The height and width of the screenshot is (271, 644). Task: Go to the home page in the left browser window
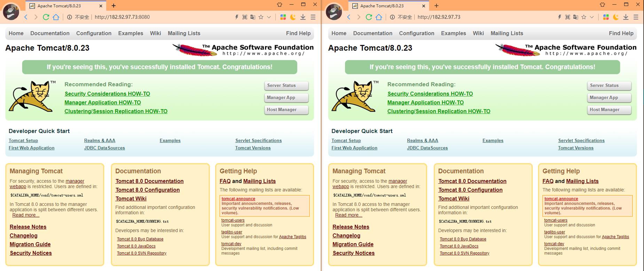(x=56, y=17)
